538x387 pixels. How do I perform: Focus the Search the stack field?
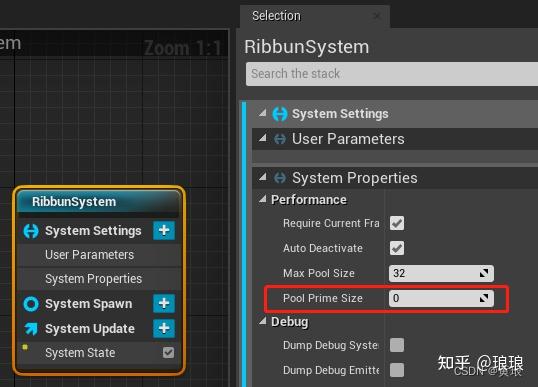click(x=392, y=74)
